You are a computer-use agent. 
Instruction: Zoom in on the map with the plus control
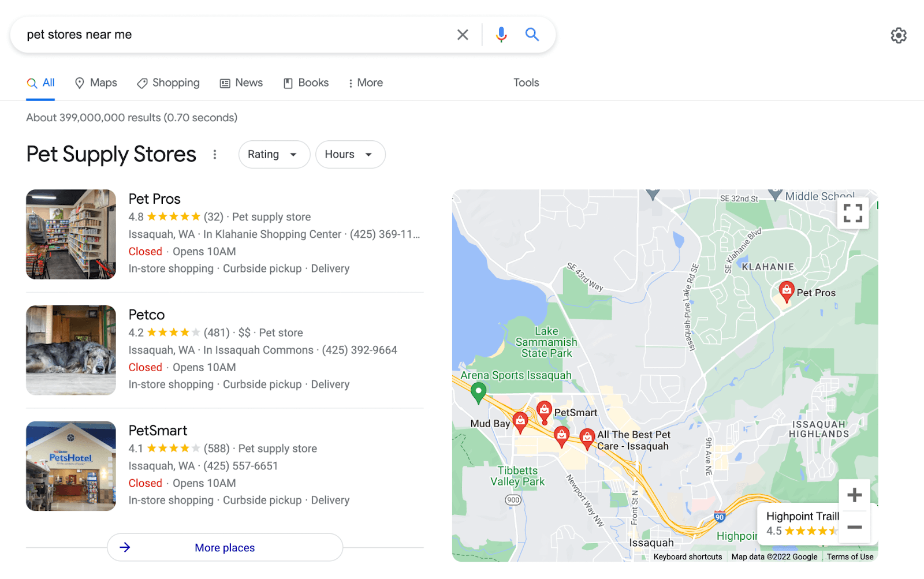[x=854, y=494]
